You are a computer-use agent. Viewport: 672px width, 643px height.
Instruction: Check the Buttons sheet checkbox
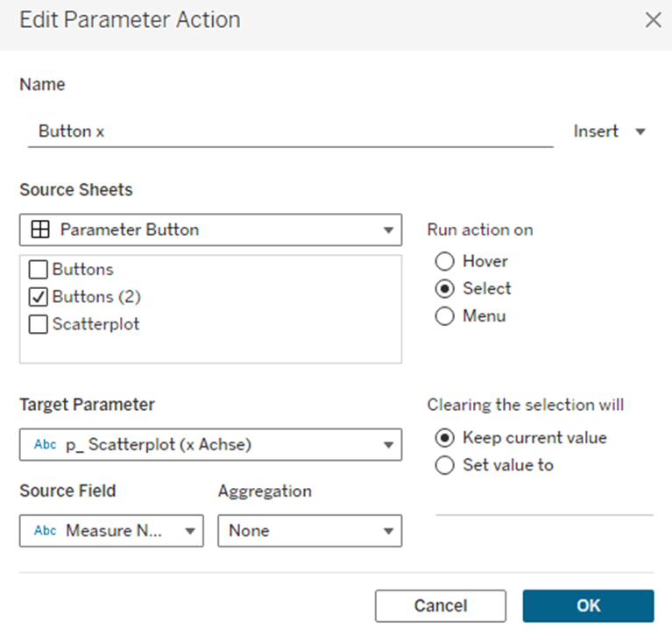(39, 270)
